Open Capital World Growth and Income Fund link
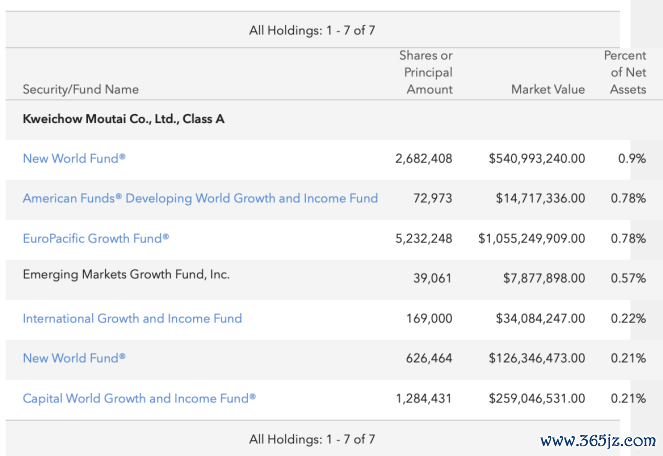 coord(140,398)
